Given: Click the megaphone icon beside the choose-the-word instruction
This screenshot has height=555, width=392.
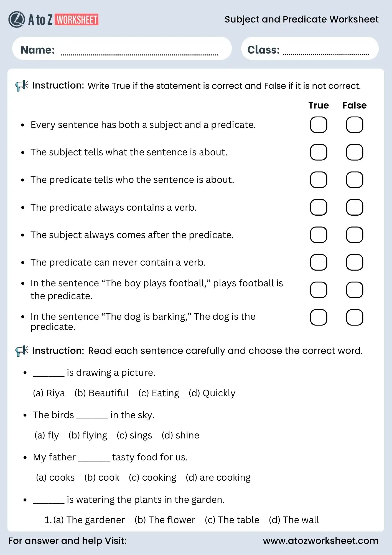Looking at the screenshot, I should pos(22,351).
